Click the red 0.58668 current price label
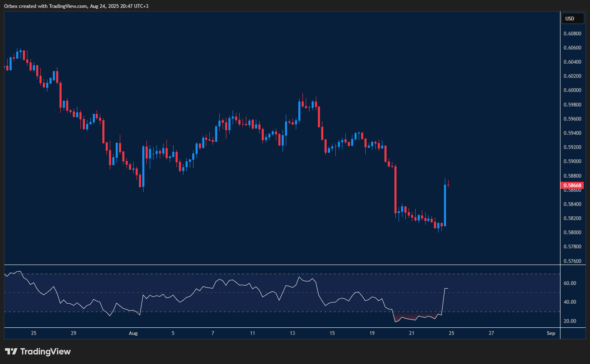590x364 pixels. pyautogui.click(x=573, y=186)
